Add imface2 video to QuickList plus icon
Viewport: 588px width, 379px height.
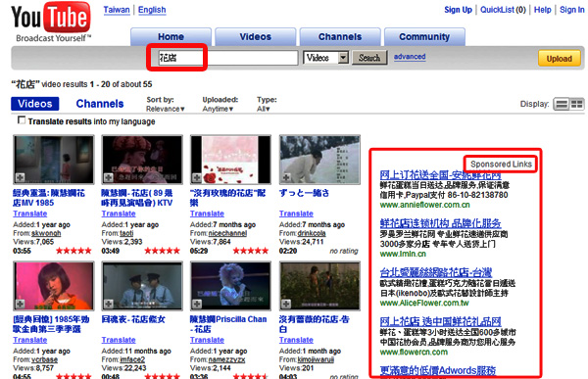pyautogui.click(x=109, y=304)
